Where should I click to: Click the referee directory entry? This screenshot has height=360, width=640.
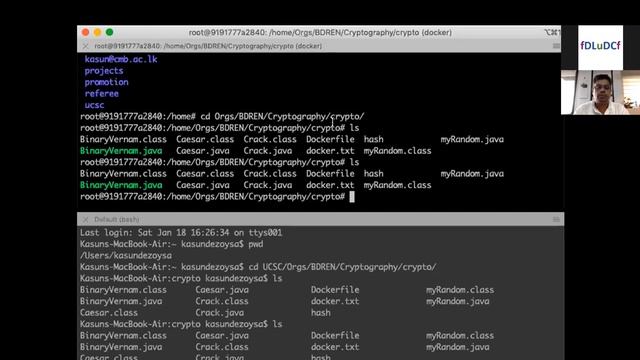(x=102, y=93)
